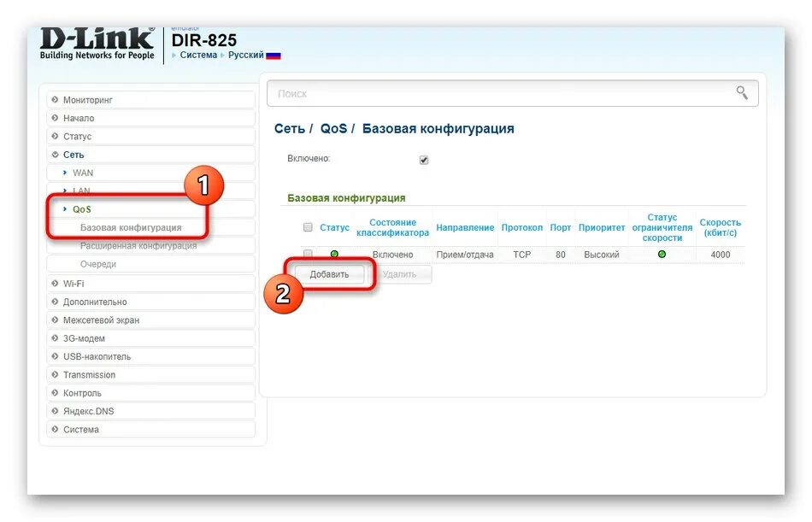Click the Порт column header
The width and height of the screenshot is (812, 522).
[x=561, y=227]
